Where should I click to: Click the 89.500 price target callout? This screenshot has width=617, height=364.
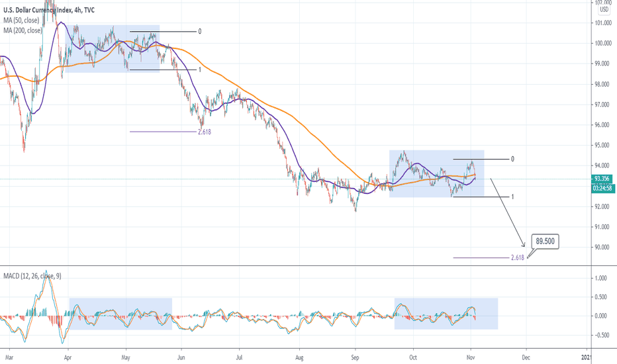click(x=545, y=241)
